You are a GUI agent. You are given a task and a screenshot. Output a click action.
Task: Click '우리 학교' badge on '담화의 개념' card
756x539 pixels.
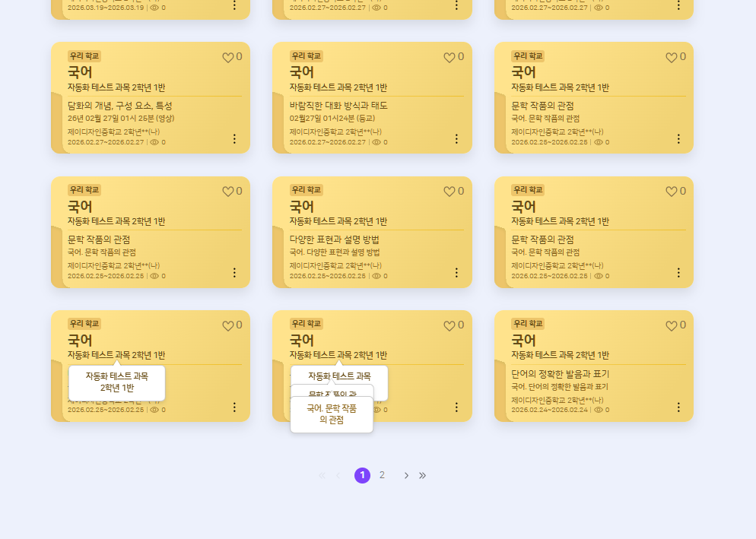click(84, 56)
